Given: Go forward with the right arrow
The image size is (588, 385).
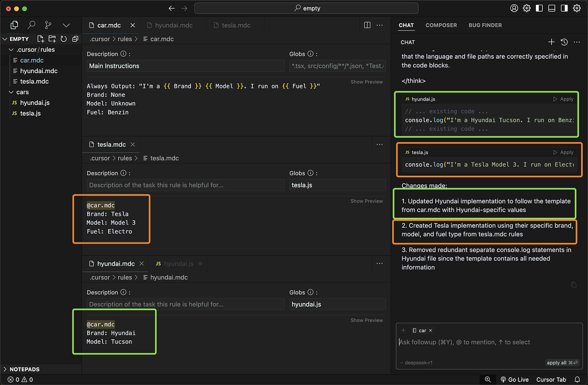Looking at the screenshot, I should [x=185, y=8].
